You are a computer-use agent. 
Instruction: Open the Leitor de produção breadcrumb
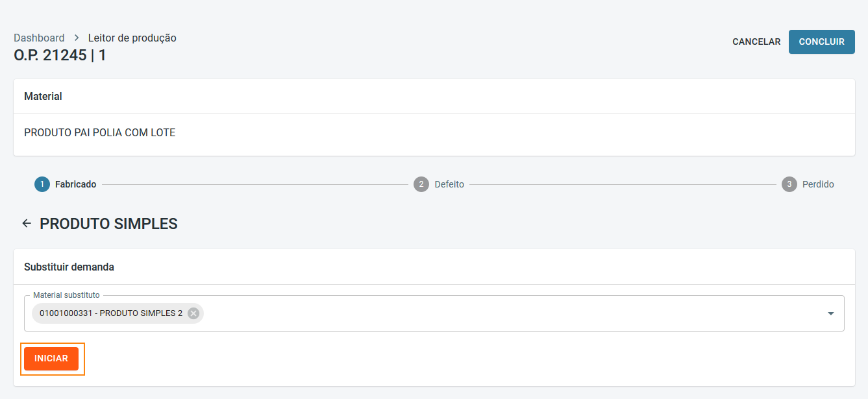click(132, 38)
